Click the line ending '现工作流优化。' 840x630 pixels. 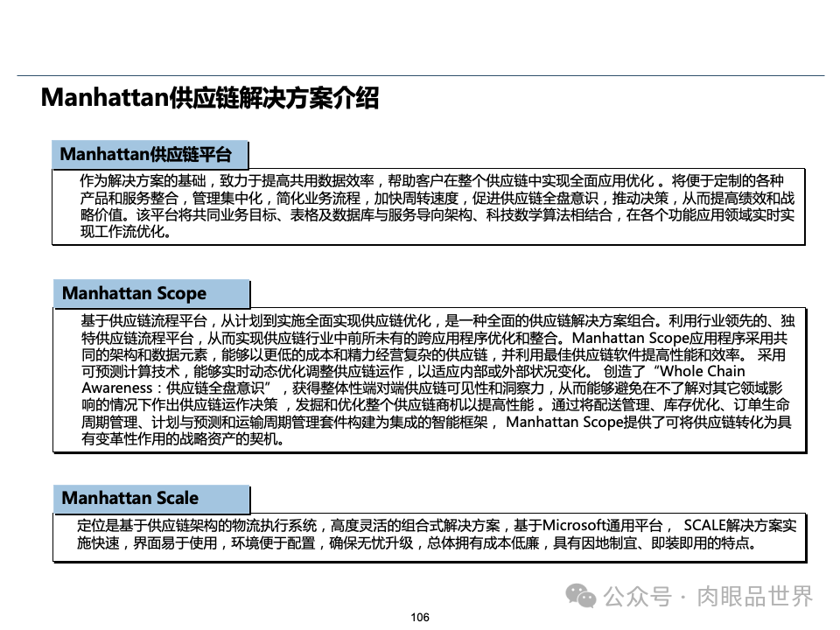point(125,232)
